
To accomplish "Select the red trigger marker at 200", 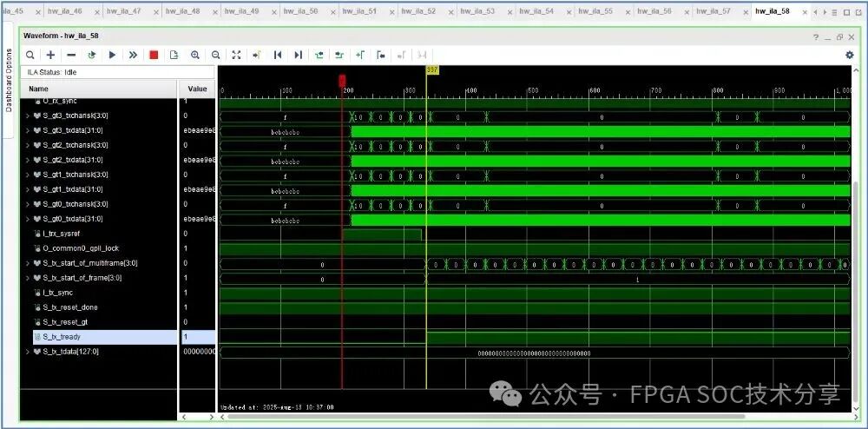I will pyautogui.click(x=342, y=81).
